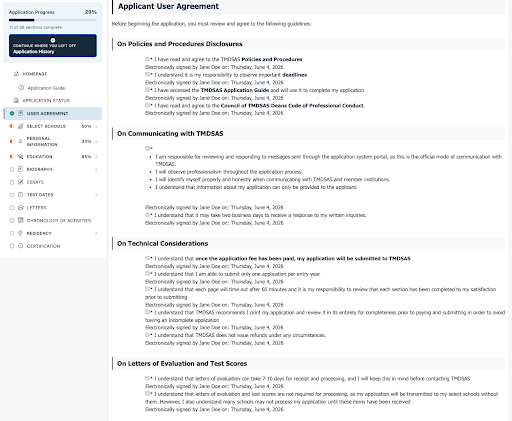Click the Certification check icon
Image resolution: width=512 pixels, height=421 pixels.
20,246
